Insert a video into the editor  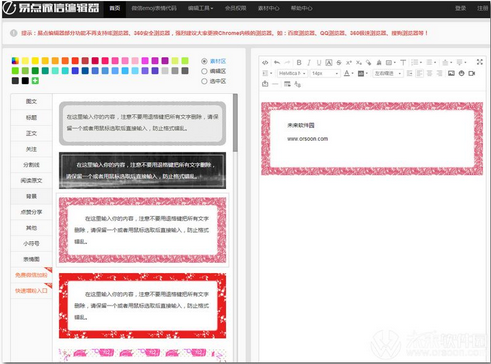(471, 73)
